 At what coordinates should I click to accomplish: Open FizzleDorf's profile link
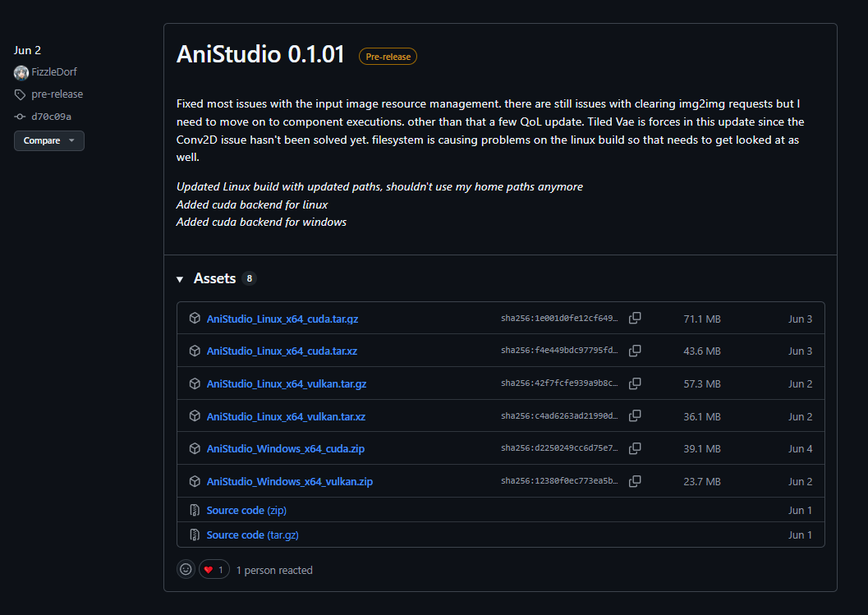[x=53, y=72]
